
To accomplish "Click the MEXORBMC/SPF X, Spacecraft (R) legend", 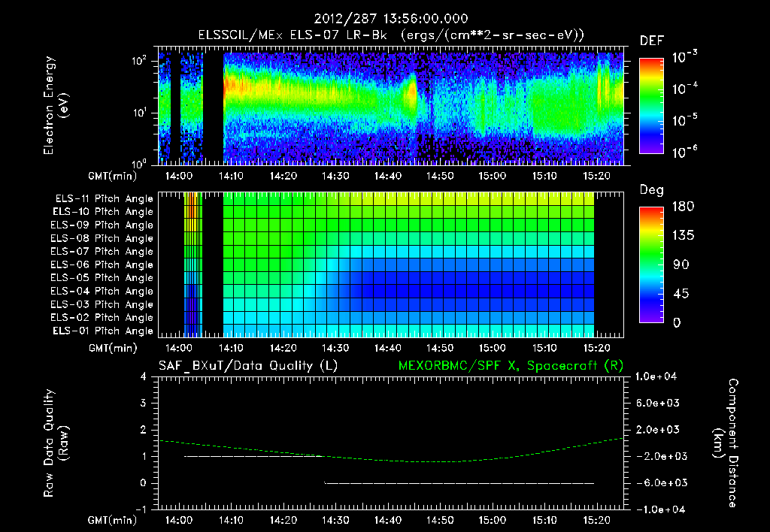I will pos(511,366).
